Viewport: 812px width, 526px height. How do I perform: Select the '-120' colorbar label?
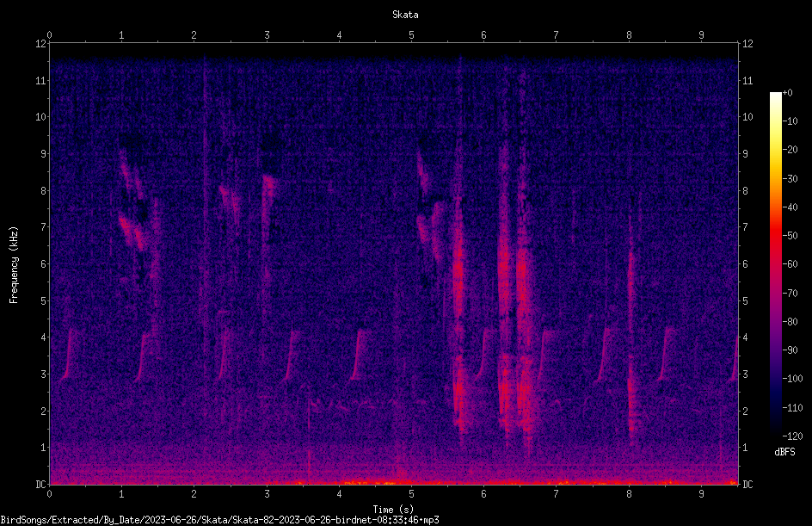793,436
